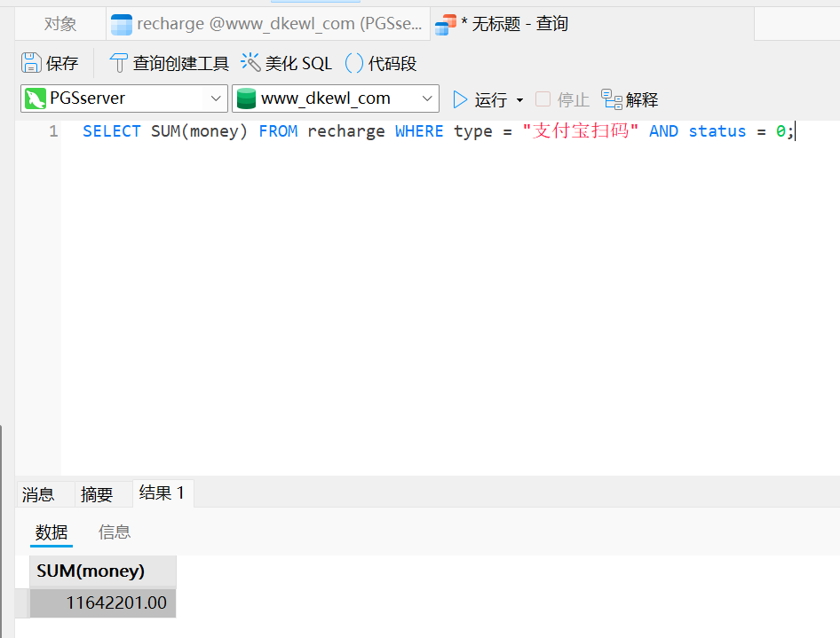Click the Explain plan icon
The height and width of the screenshot is (638, 840).
[611, 99]
